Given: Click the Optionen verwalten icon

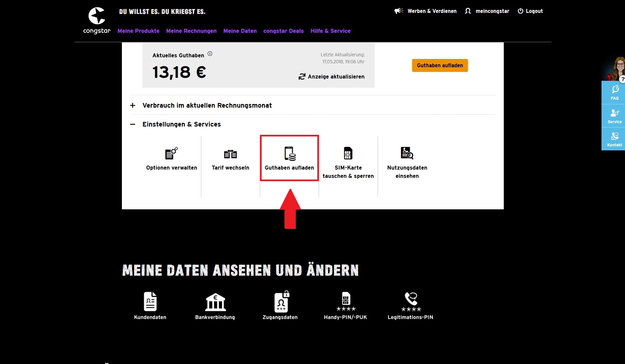Looking at the screenshot, I should click(x=171, y=153).
